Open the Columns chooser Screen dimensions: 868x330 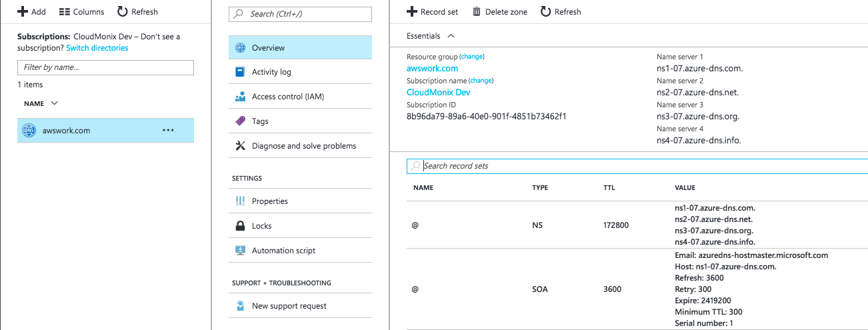[x=81, y=11]
